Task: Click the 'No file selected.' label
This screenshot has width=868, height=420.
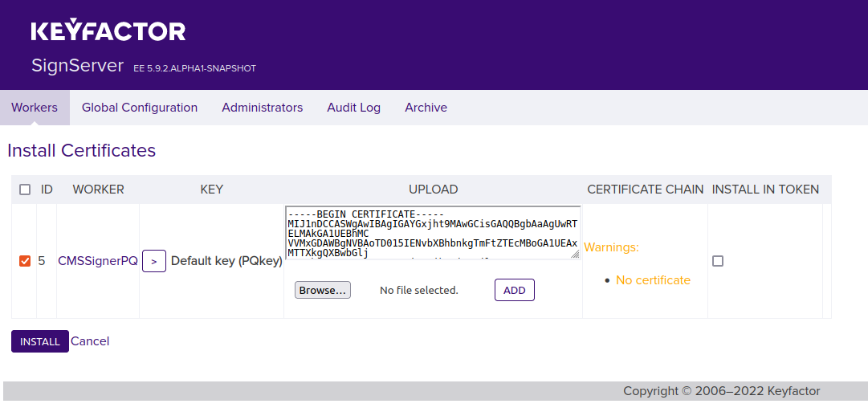Action: pos(418,290)
